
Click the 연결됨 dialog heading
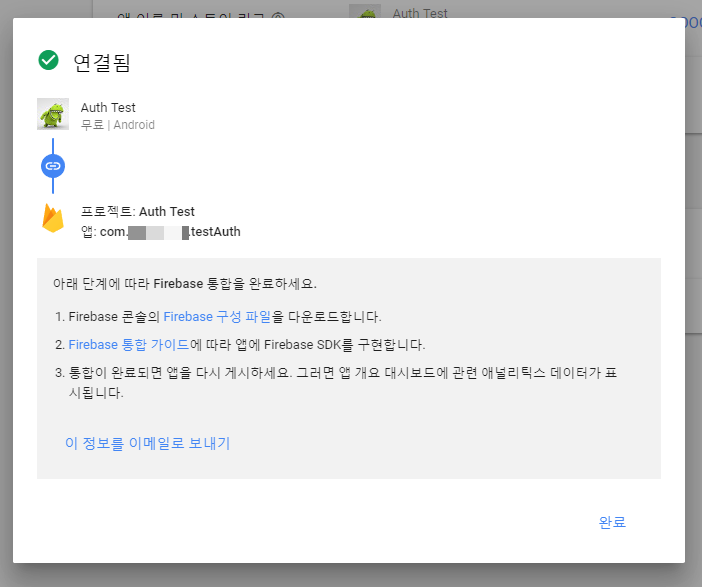tap(102, 62)
